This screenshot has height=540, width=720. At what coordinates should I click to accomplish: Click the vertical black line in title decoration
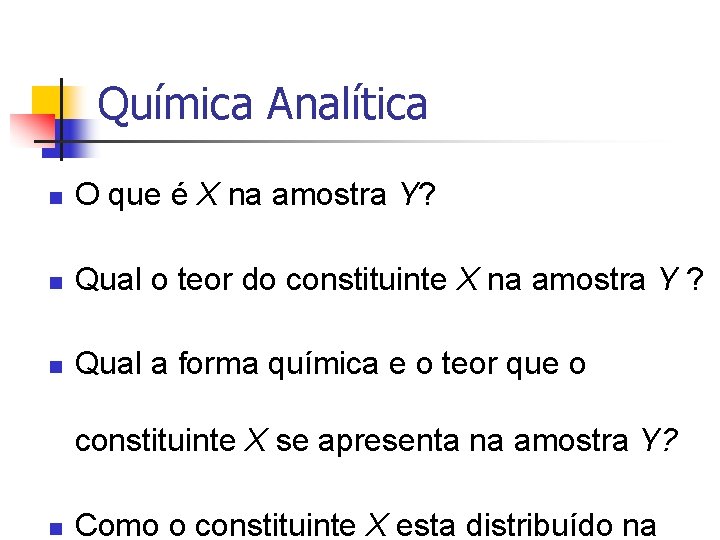click(61, 119)
